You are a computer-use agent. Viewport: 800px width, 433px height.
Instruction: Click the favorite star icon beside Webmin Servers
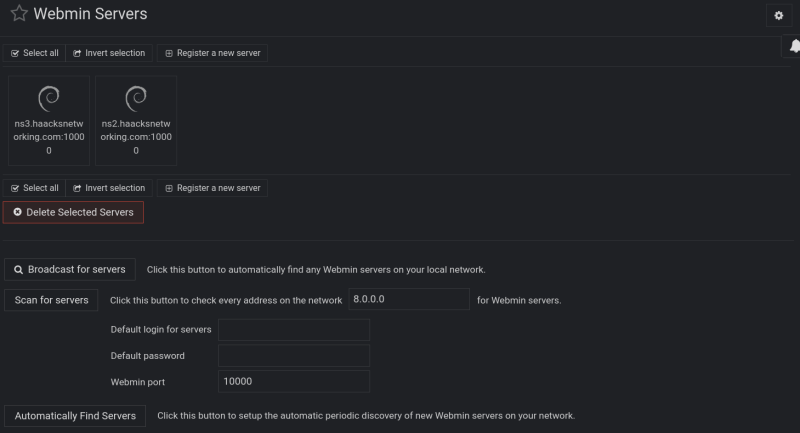(x=18, y=14)
